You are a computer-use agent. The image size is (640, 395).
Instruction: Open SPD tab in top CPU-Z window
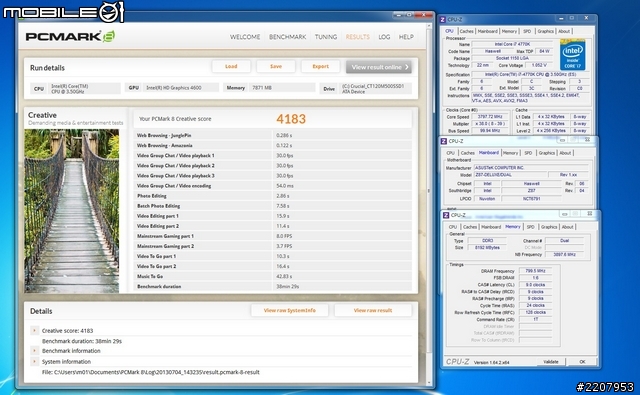pos(527,31)
